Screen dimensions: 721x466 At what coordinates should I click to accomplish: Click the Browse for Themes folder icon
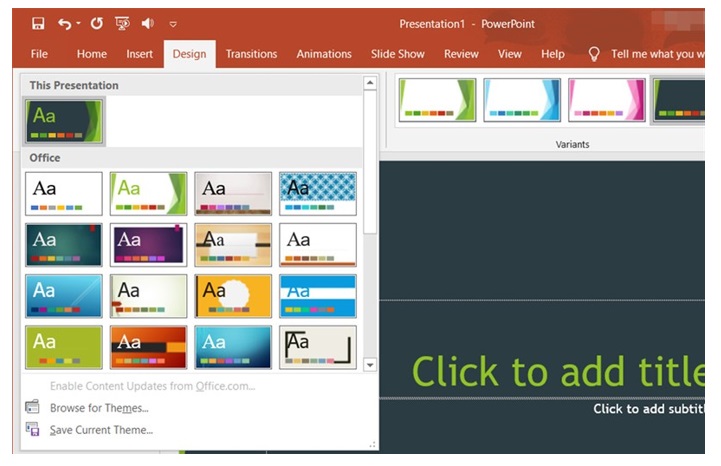pos(33,407)
